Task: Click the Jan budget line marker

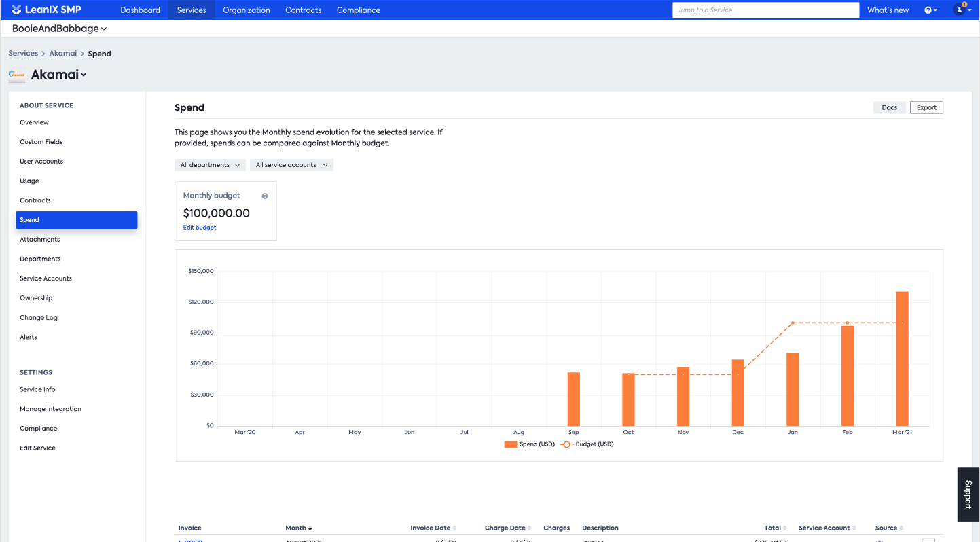Action: pos(793,323)
